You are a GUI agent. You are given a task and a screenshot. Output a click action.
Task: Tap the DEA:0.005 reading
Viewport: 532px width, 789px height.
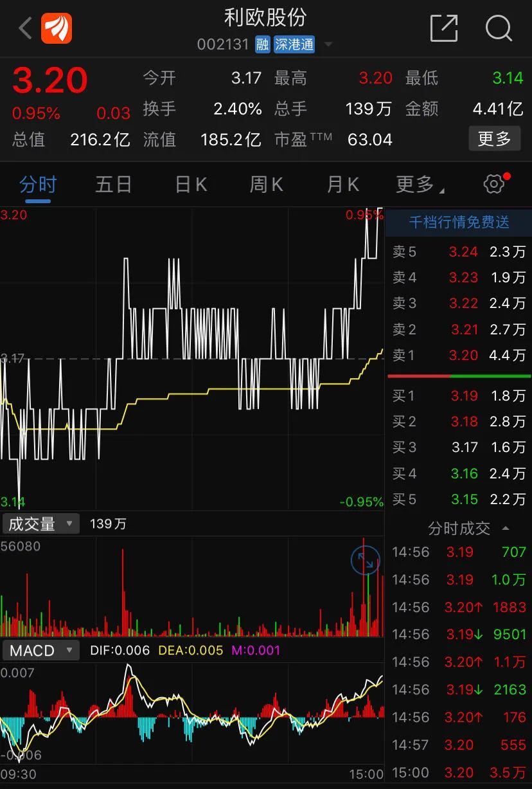coord(191,650)
